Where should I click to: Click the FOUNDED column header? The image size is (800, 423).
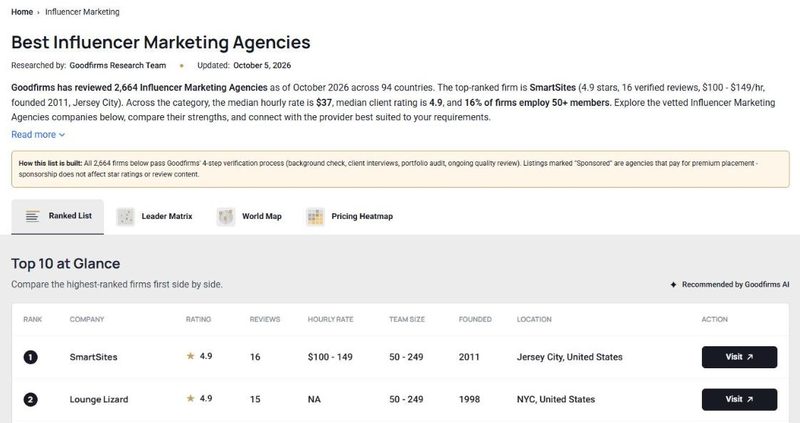[475, 319]
